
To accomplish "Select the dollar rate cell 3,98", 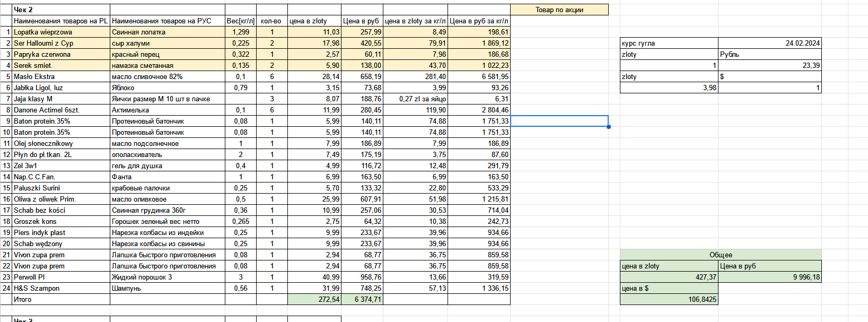I will 669,88.
